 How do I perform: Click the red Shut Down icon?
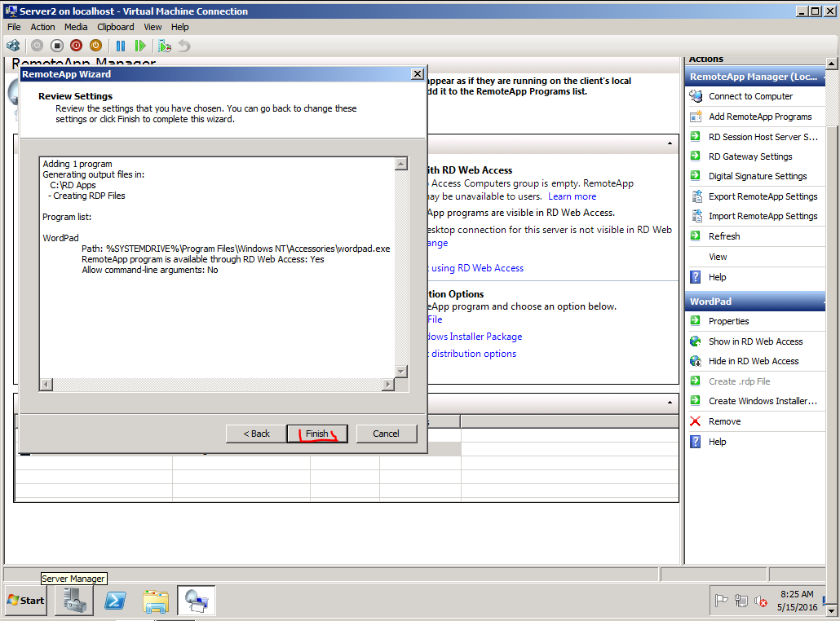pyautogui.click(x=76, y=46)
